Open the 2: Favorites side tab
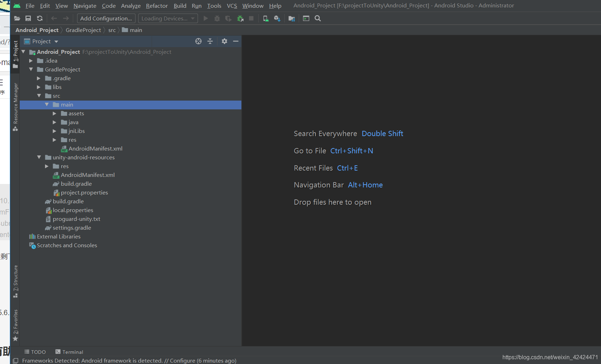 pyautogui.click(x=15, y=325)
